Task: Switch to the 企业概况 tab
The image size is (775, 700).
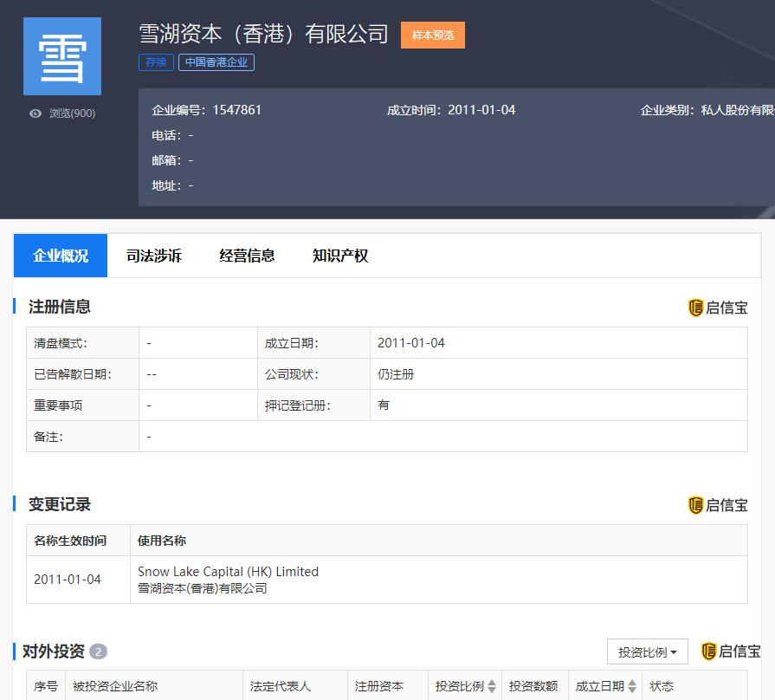Action: pos(61,256)
